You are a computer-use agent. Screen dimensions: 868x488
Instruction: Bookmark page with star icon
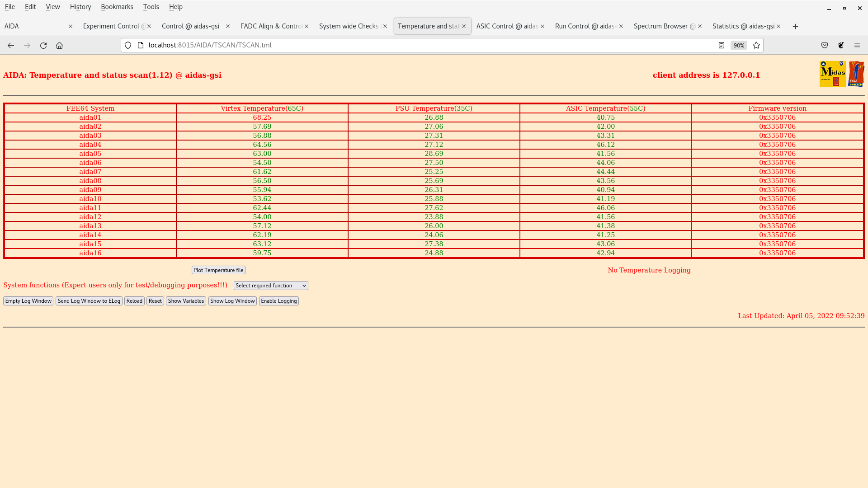pyautogui.click(x=756, y=45)
